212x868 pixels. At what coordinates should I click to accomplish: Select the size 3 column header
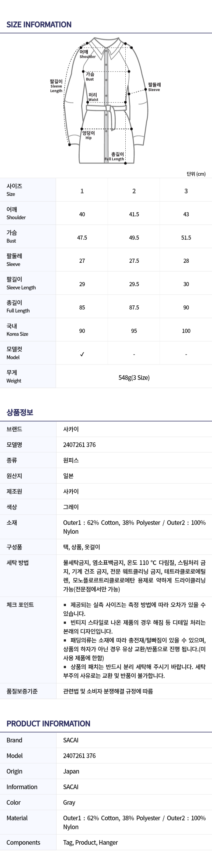186,191
